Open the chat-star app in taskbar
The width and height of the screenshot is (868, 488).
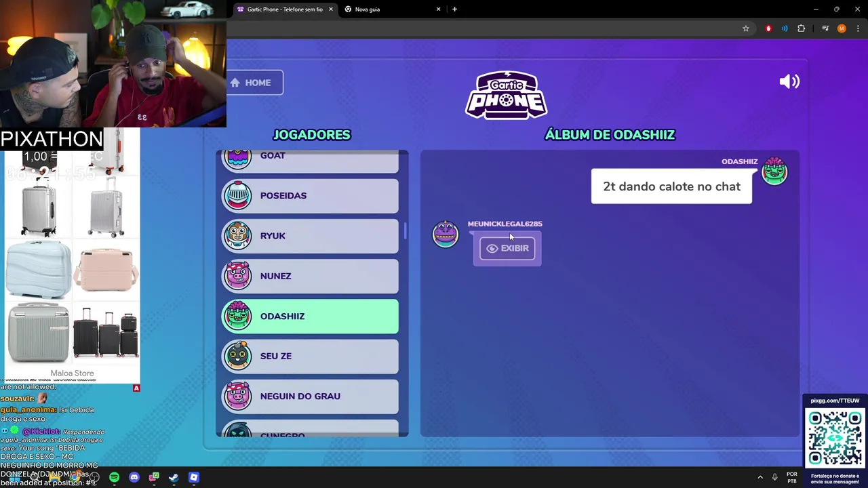[154, 477]
